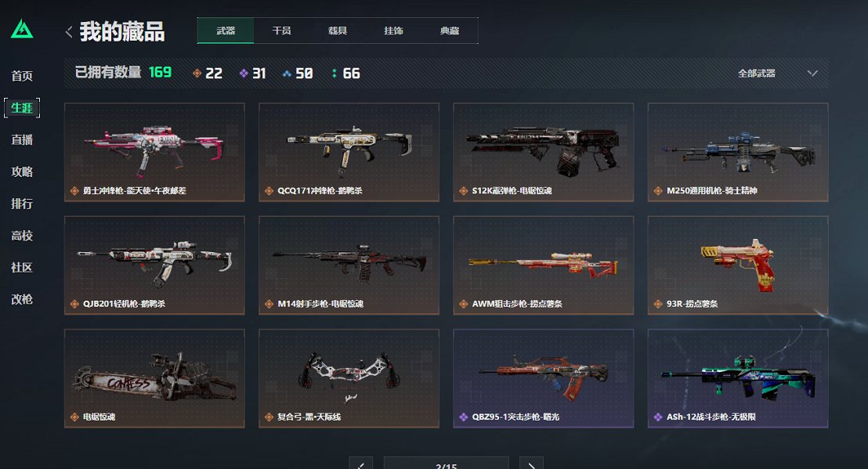Select the AWM sniper rifle skin card
The height and width of the screenshot is (469, 868).
point(544,265)
